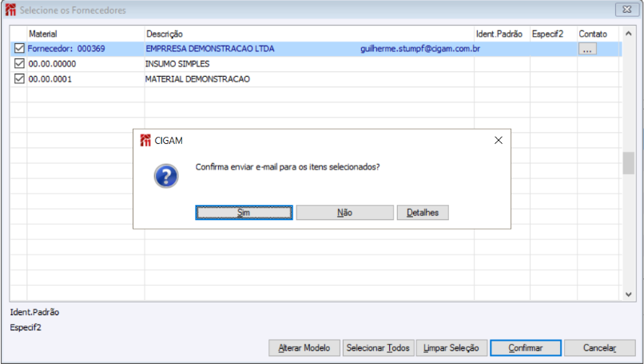
Task: Click the 00.00.00000 material code
Action: 52,64
